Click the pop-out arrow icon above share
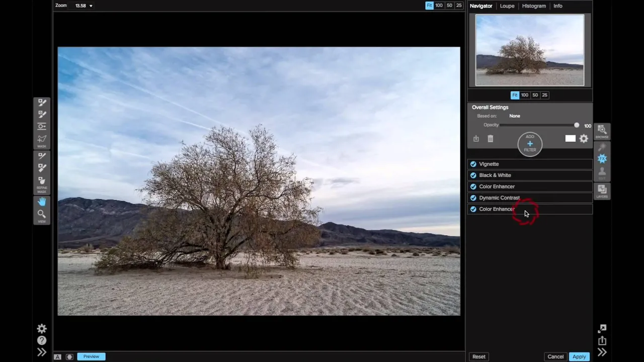Screen dimensions: 644x362 point(602,329)
